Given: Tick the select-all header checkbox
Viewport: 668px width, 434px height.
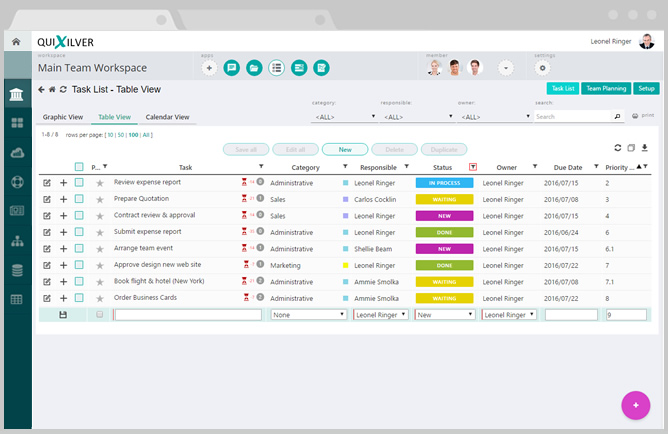Looking at the screenshot, I should 79,167.
